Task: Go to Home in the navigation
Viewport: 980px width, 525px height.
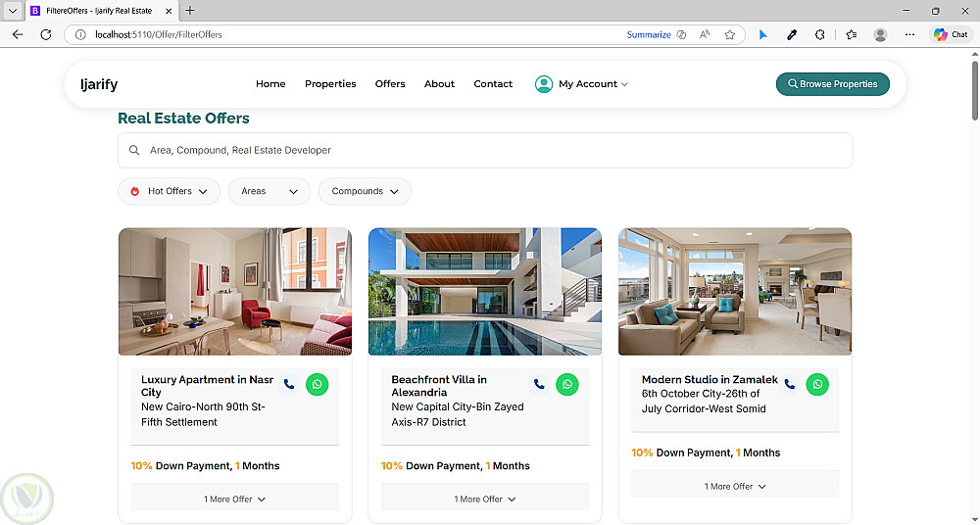Action: click(270, 84)
